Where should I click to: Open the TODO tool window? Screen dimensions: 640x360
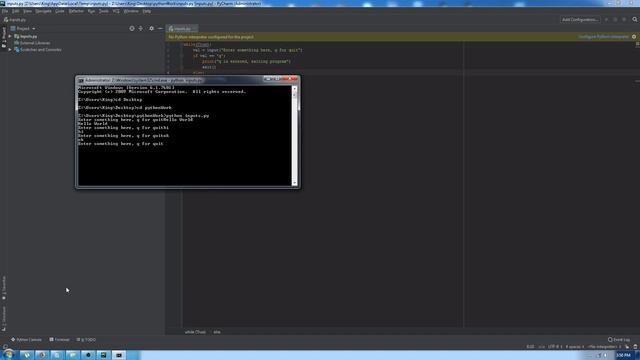click(86, 340)
